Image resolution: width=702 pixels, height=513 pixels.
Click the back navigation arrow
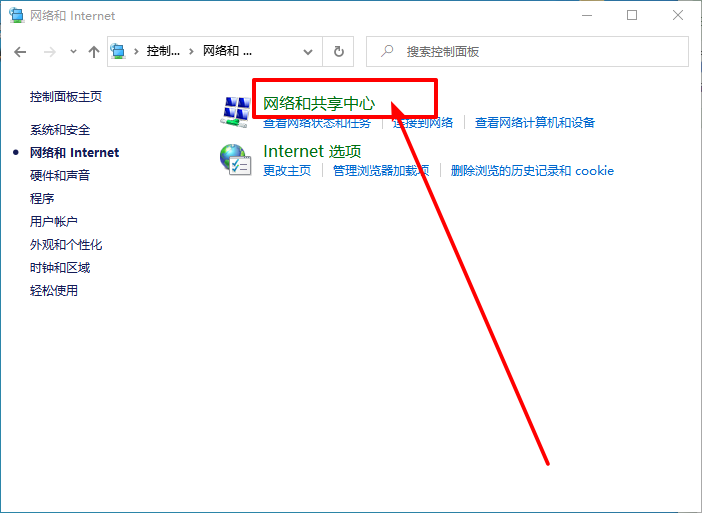(x=20, y=51)
